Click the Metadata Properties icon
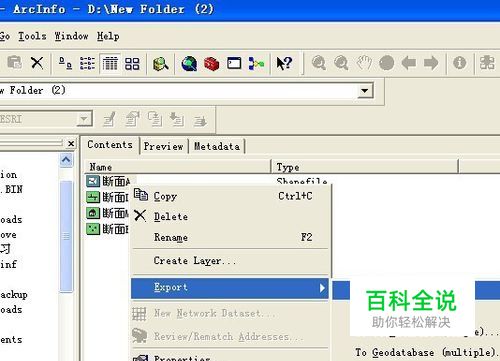This screenshot has height=361, width=500. pyautogui.click(x=133, y=119)
